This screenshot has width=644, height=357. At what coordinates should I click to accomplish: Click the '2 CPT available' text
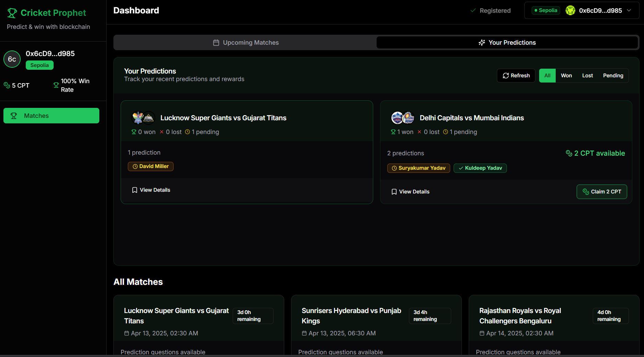point(599,153)
